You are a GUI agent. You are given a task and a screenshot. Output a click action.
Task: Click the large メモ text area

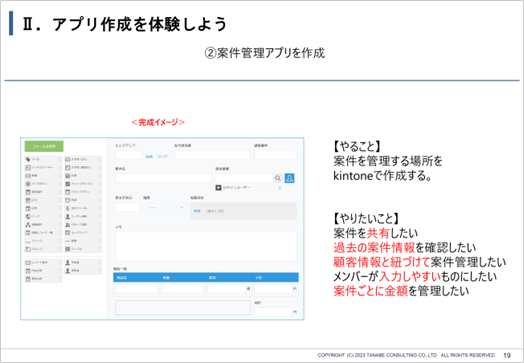[206, 246]
